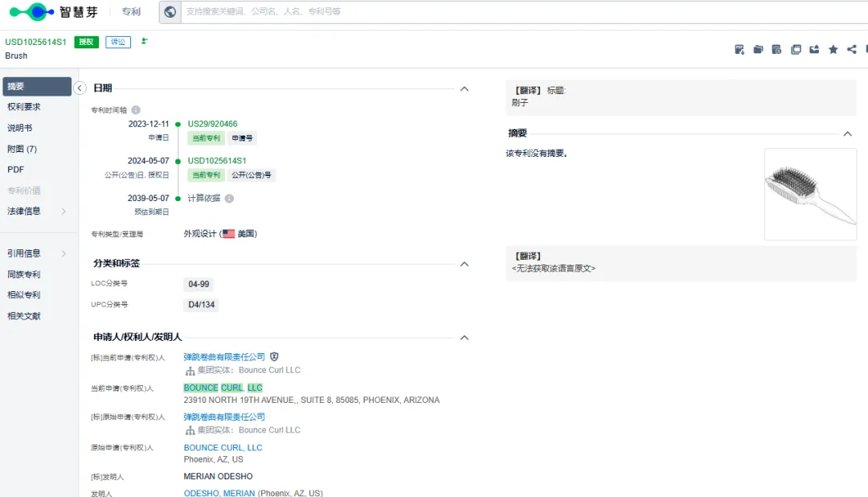Click the 专利 tab next to the logo
This screenshot has height=497, width=868.
point(131,11)
